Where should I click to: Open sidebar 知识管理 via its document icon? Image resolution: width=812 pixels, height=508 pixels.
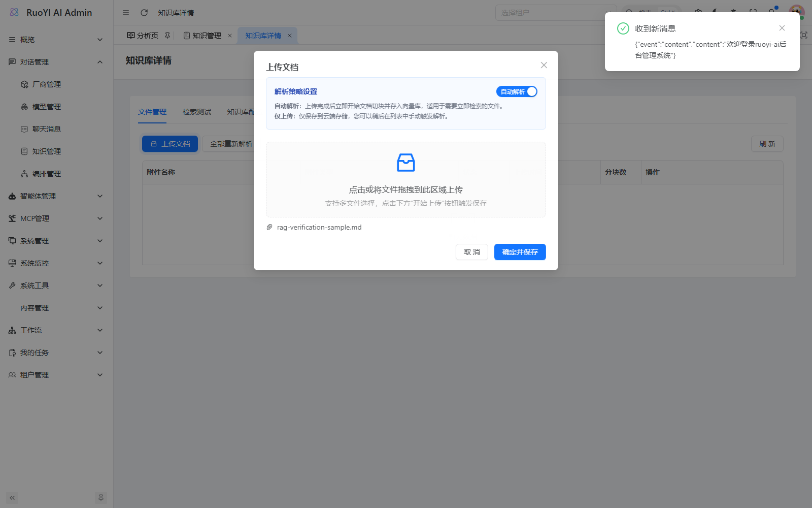tap(24, 151)
